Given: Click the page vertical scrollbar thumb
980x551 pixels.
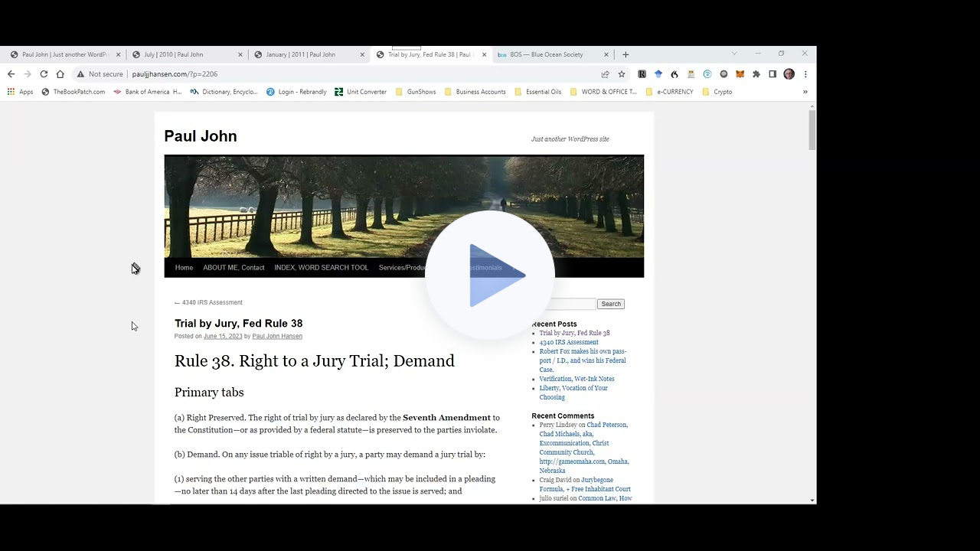Looking at the screenshot, I should tap(812, 130).
